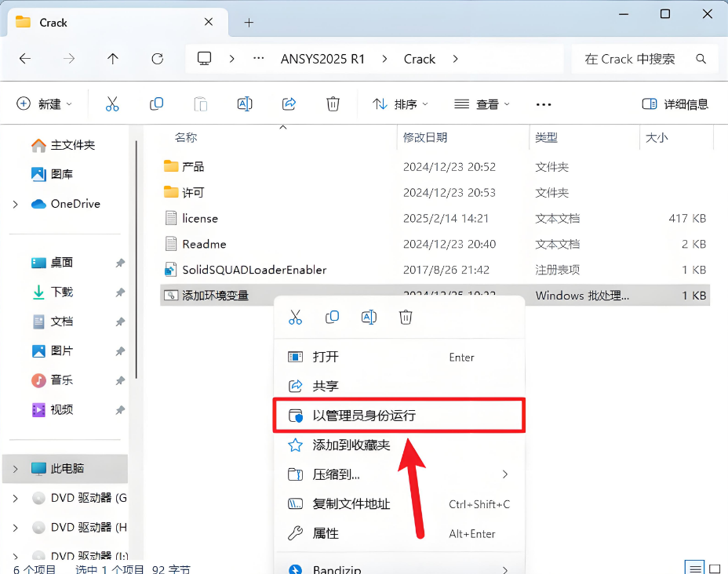728x574 pixels.
Task: Go up one folder level
Action: tap(113, 59)
